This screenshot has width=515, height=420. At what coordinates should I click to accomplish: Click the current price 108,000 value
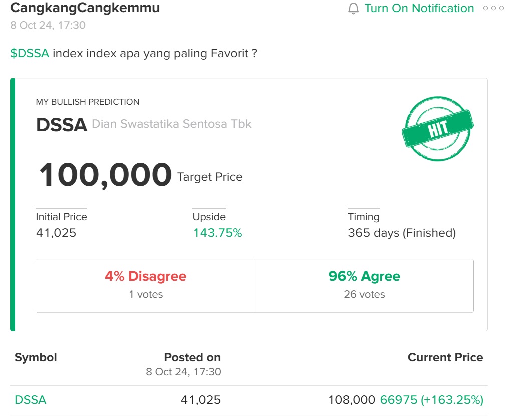[x=352, y=400]
